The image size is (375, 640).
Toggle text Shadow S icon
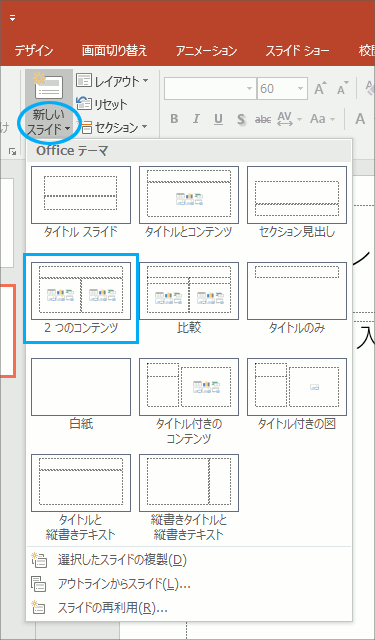click(x=241, y=119)
